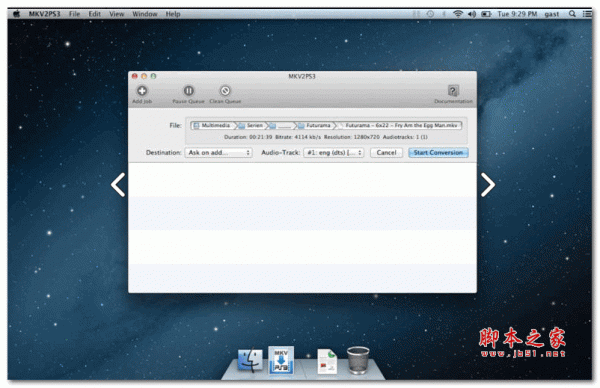The image size is (600, 388).
Task: Click the volume speaker icon
Action: [472, 14]
